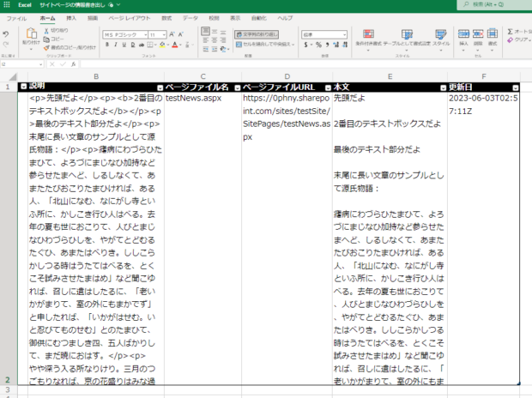Click the Redo arrow icon
The image size is (532, 398).
[6, 44]
